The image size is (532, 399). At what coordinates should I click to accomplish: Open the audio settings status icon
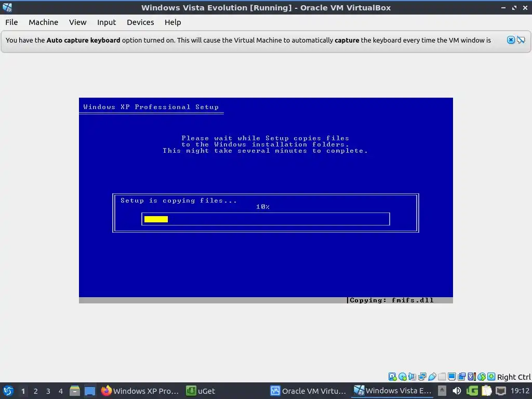[413, 377]
